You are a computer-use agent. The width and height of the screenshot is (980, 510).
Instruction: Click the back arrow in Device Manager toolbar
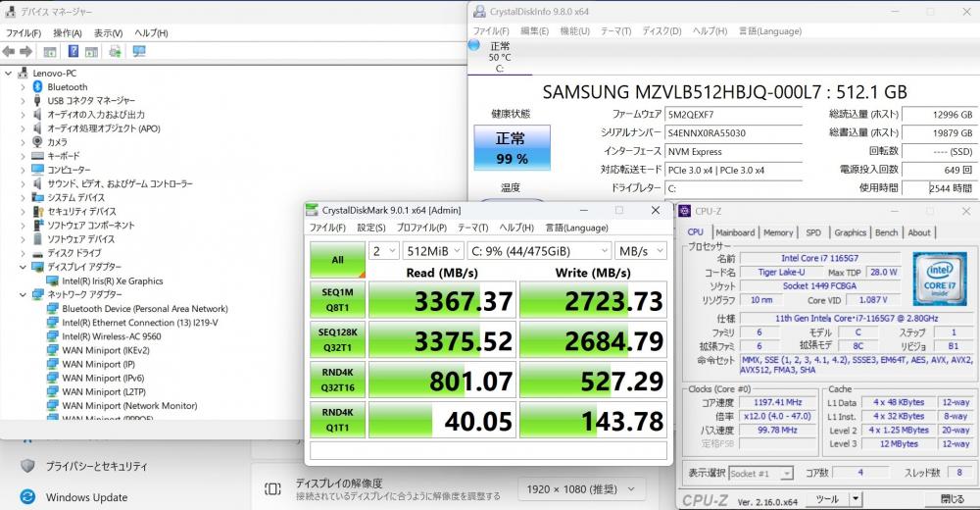[x=9, y=51]
